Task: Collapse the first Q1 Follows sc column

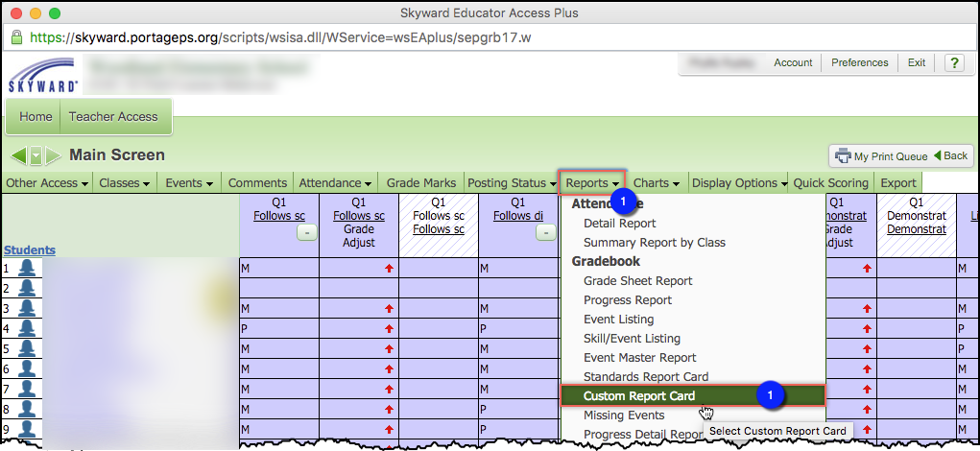Action: click(306, 232)
